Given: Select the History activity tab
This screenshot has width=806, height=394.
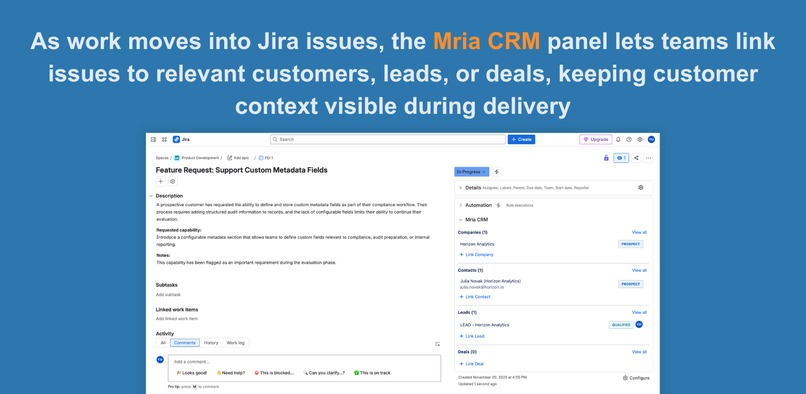Looking at the screenshot, I should pos(211,343).
